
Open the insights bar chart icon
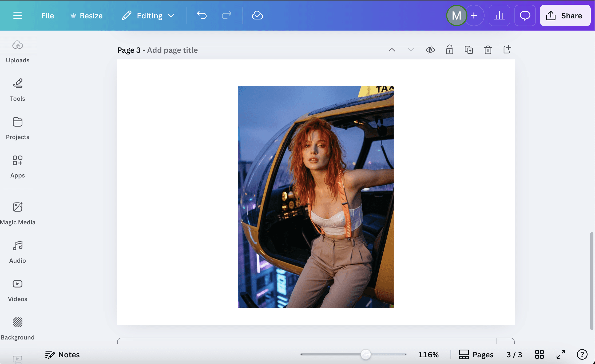click(499, 15)
